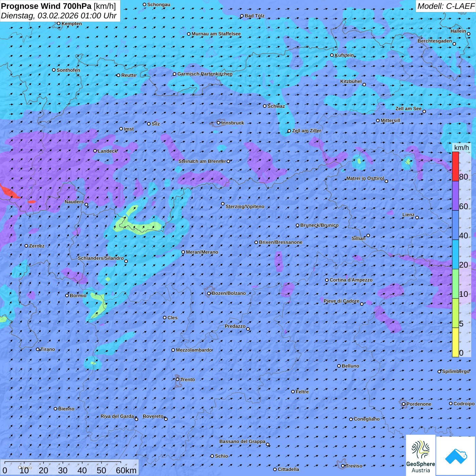The width and height of the screenshot is (476, 476).
Task: Click the 'Murnau am Staffelsee' label
Action: pyautogui.click(x=216, y=34)
